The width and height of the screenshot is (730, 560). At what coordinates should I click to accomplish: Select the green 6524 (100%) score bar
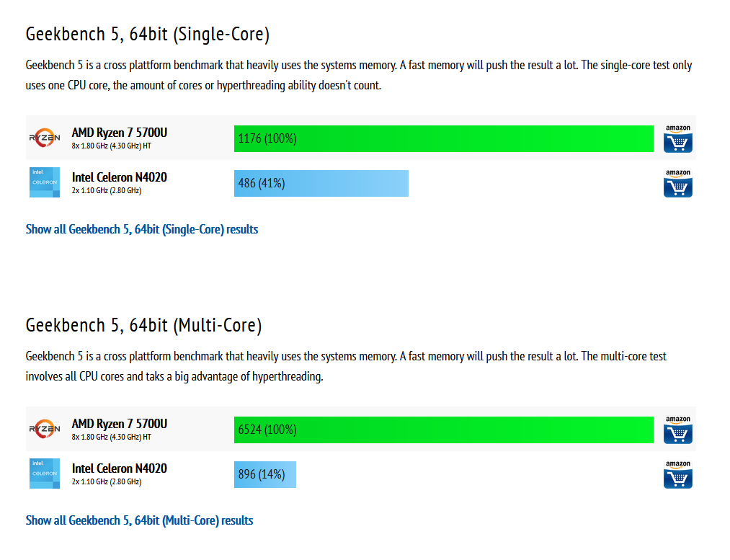coord(444,430)
